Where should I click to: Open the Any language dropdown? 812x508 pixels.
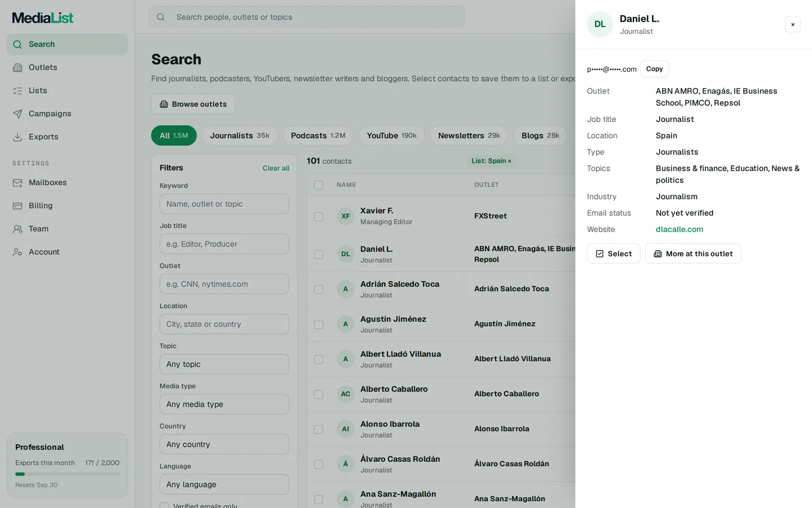pos(224,484)
